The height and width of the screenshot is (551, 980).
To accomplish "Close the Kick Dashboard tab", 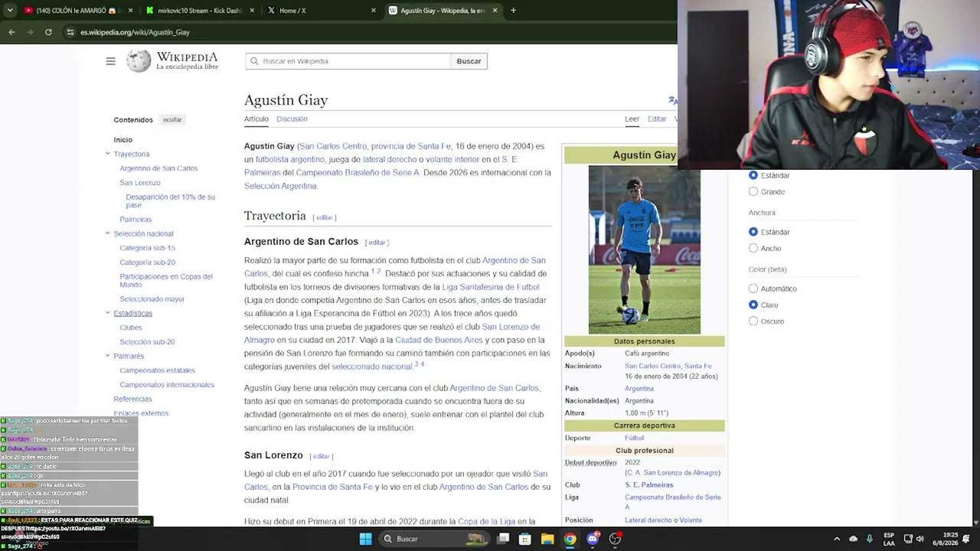I will pos(253,11).
